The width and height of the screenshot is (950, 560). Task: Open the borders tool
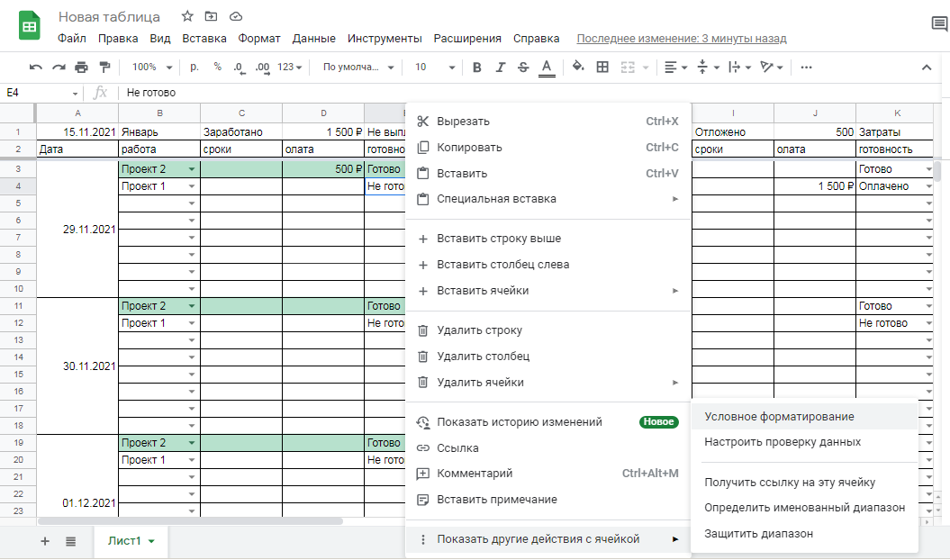pyautogui.click(x=602, y=68)
